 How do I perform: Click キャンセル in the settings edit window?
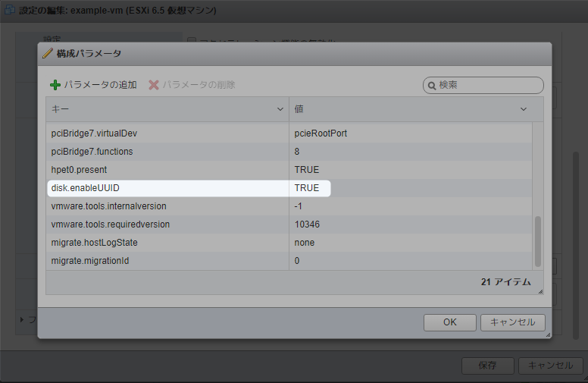click(x=551, y=366)
